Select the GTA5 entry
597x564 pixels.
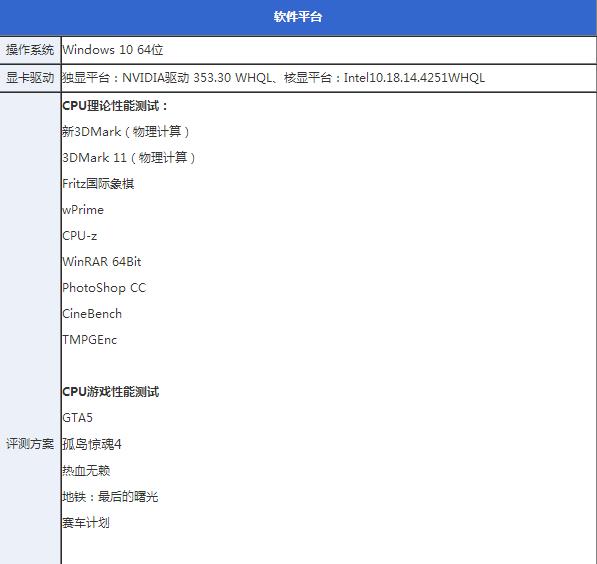point(77,418)
